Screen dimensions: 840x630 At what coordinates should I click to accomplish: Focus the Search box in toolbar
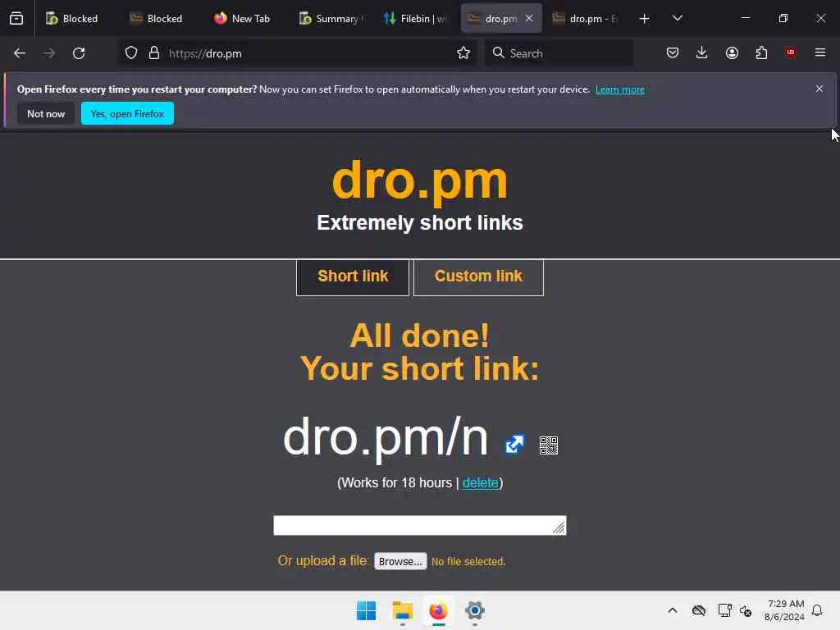(x=559, y=53)
